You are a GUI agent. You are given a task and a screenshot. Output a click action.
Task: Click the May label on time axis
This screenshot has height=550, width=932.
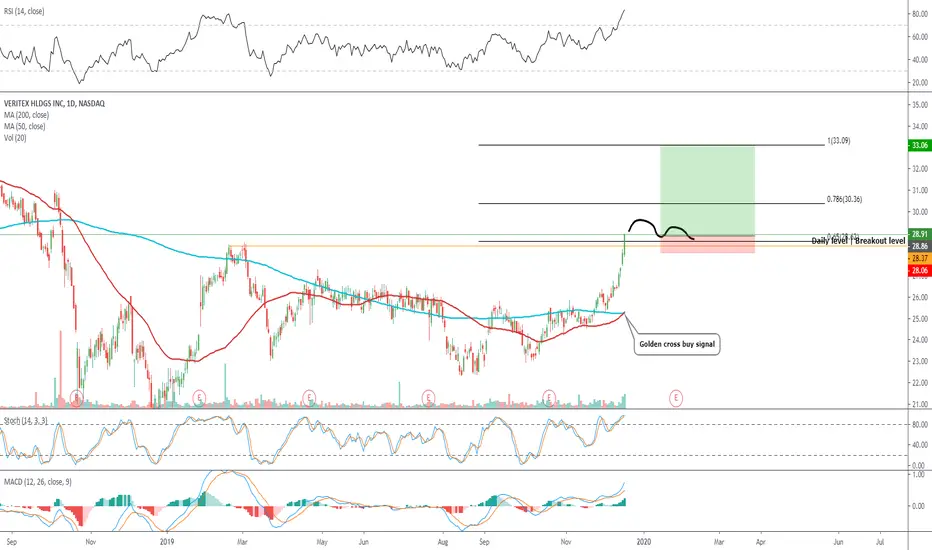coord(322,542)
